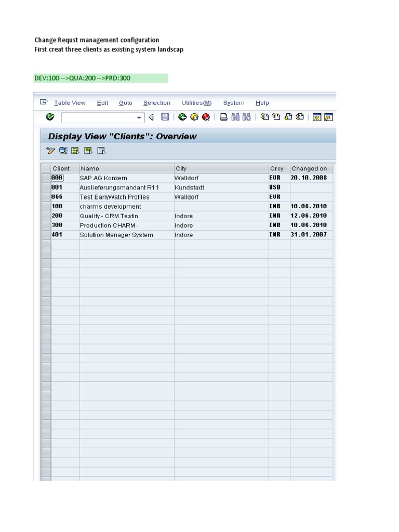Go to Last Page icon

click(300, 117)
